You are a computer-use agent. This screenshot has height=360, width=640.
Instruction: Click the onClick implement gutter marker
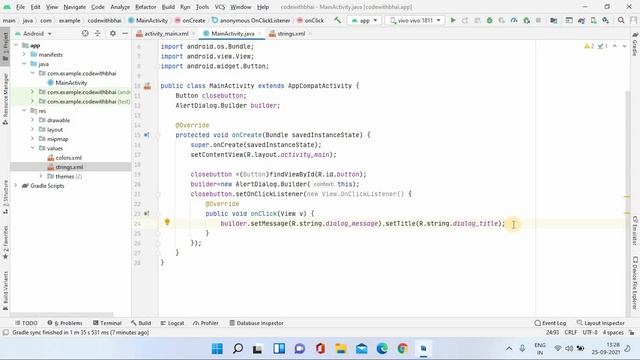click(147, 213)
